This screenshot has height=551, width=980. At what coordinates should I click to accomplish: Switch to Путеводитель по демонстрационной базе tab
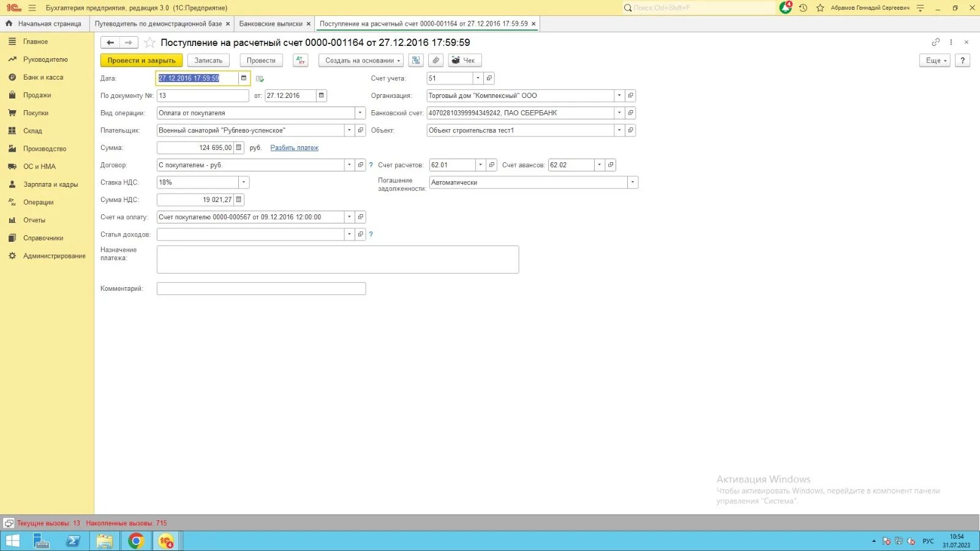(158, 24)
